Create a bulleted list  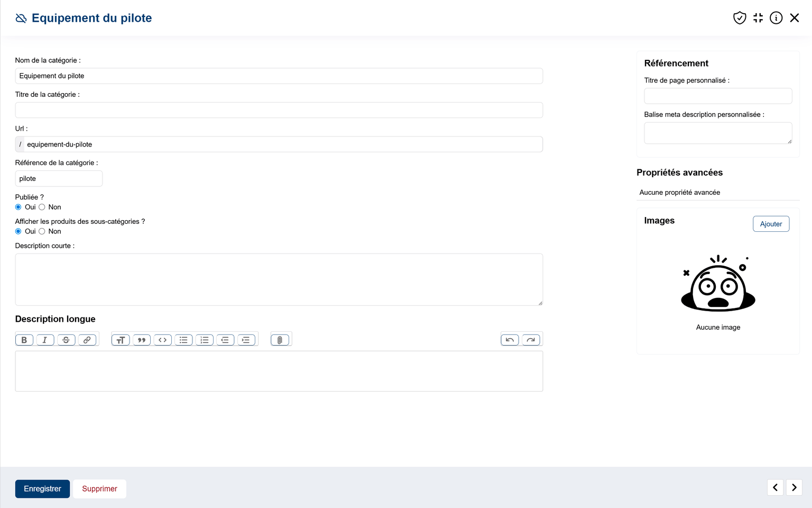183,340
